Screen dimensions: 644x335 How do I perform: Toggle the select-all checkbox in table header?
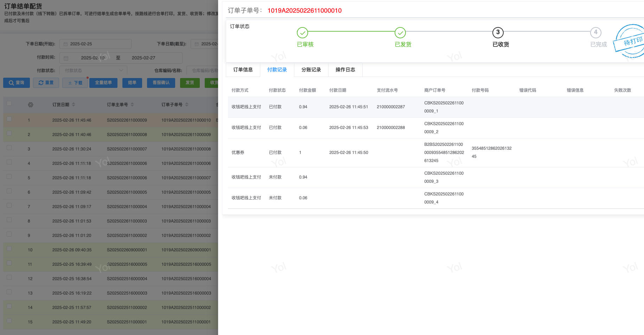click(x=9, y=103)
